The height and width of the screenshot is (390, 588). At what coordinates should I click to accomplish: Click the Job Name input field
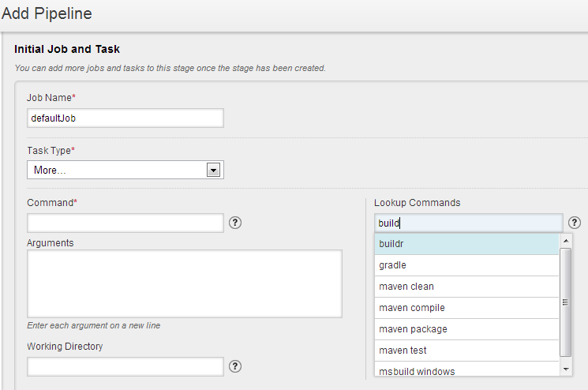tap(125, 118)
